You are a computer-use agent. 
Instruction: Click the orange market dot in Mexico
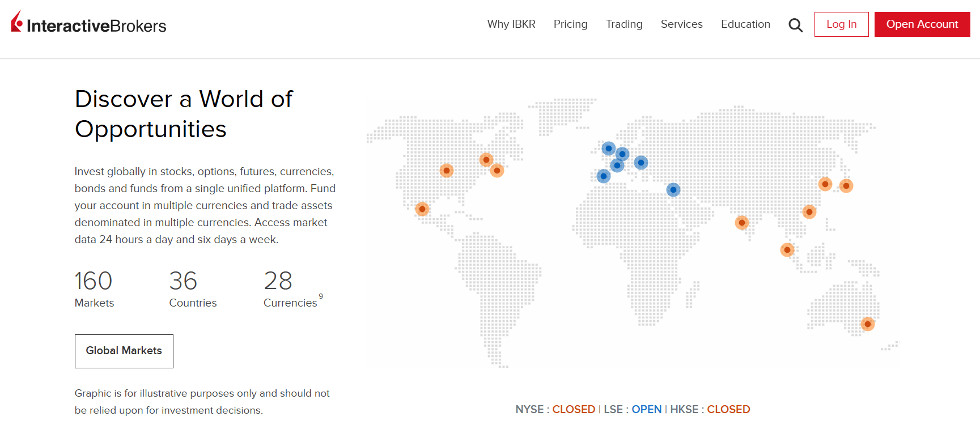(x=422, y=209)
